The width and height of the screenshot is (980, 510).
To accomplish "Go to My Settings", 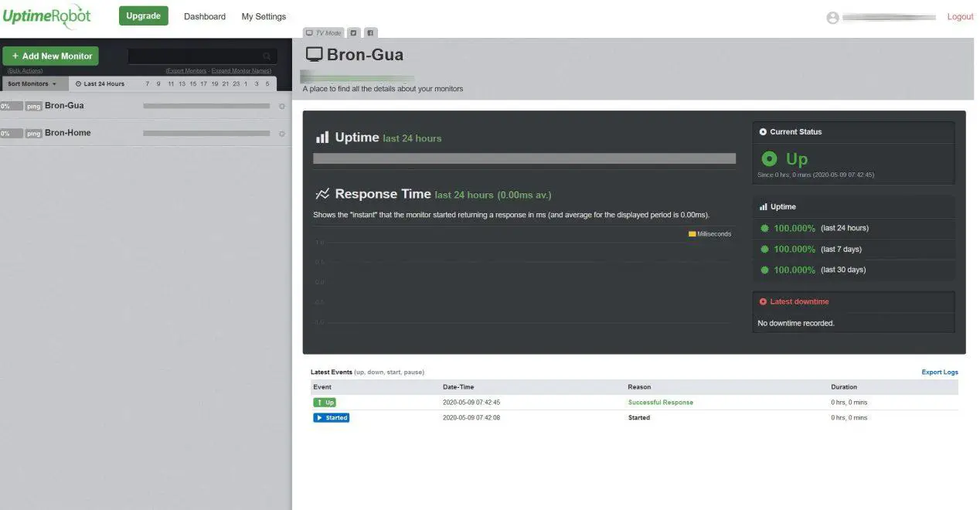I will click(x=264, y=16).
